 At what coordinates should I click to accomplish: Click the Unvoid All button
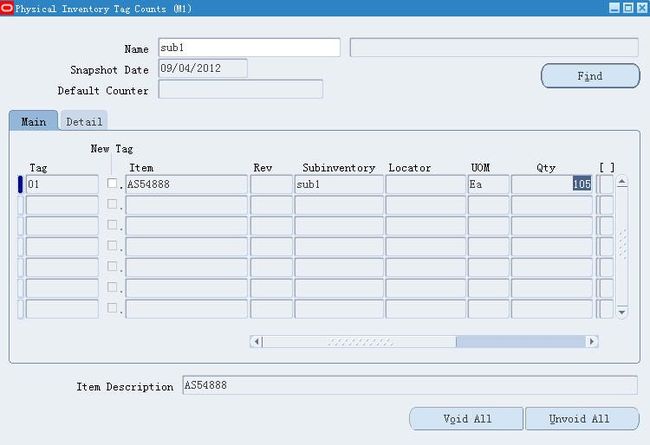pyautogui.click(x=582, y=418)
